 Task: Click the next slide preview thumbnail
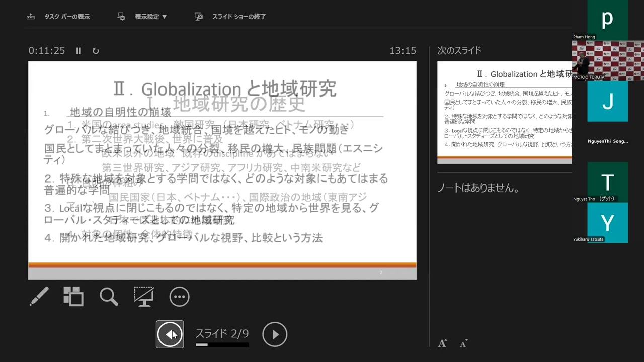(x=505, y=113)
